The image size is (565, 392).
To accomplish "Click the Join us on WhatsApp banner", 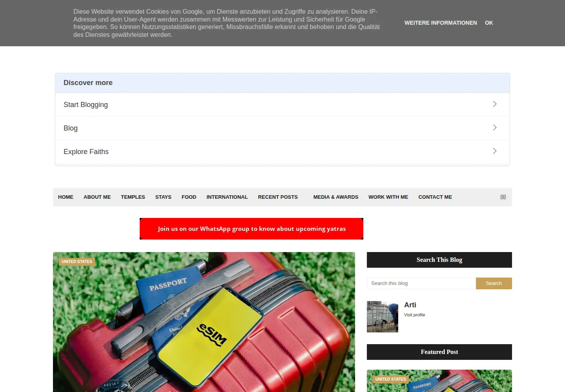I will (252, 229).
